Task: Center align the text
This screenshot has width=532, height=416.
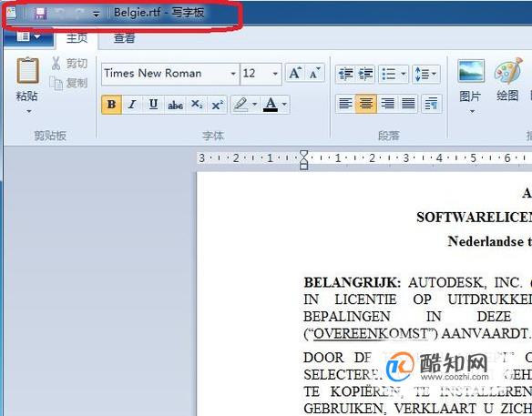Action: point(366,104)
